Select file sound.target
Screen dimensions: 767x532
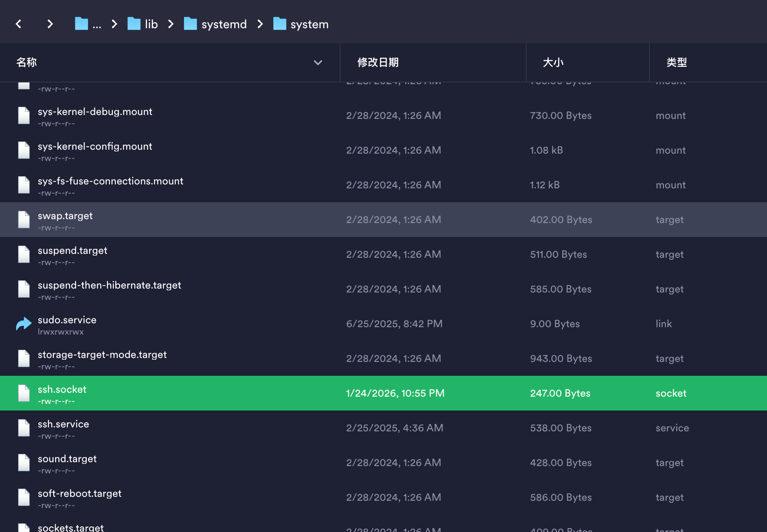tap(383, 463)
